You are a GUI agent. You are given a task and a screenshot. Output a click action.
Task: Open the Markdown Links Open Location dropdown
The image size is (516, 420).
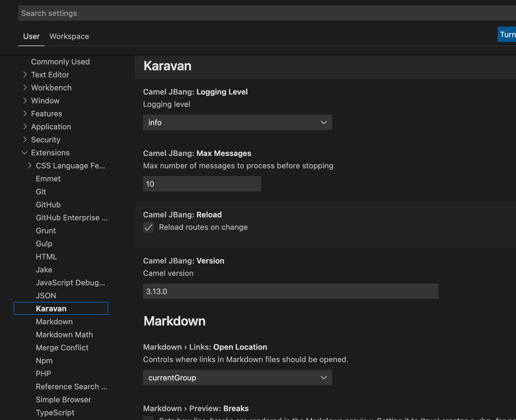coord(237,377)
